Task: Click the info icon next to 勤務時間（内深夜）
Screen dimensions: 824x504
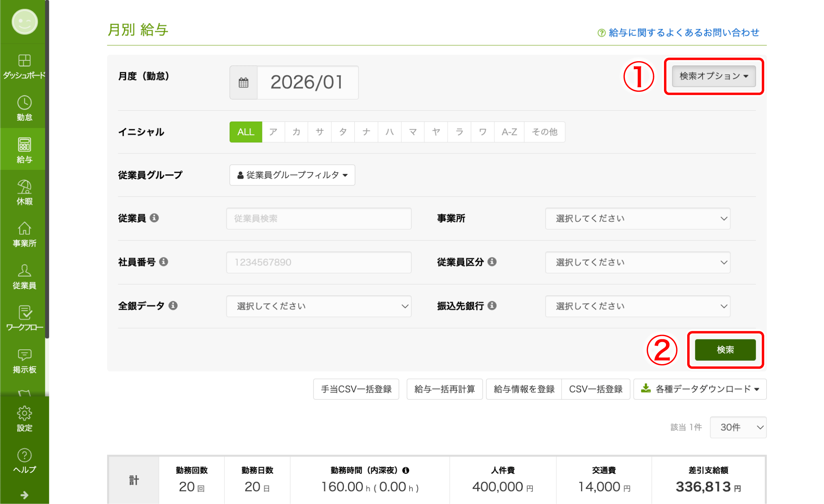Action: coord(406,470)
